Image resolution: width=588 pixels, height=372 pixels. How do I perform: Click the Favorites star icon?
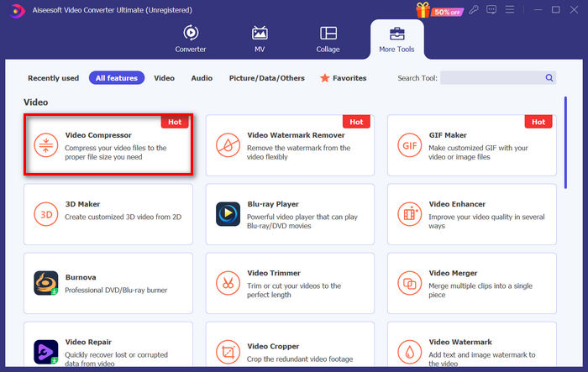click(x=325, y=77)
